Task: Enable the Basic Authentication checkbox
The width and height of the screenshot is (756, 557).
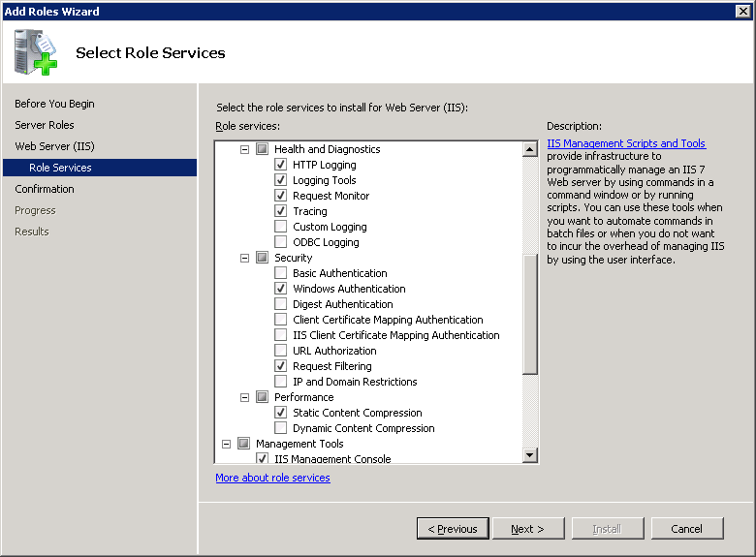Action: (281, 273)
